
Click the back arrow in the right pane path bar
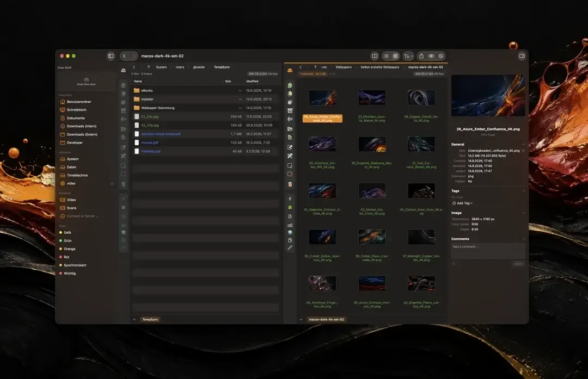301,67
